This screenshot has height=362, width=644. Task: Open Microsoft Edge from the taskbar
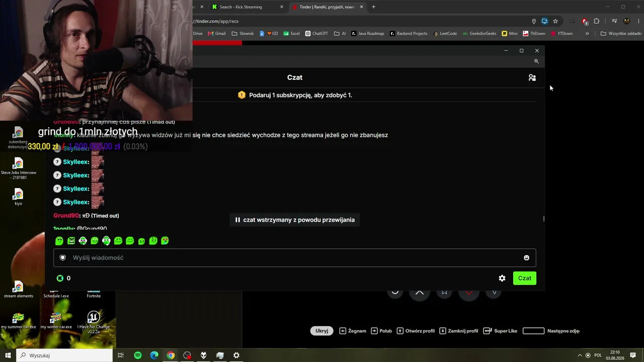click(x=154, y=355)
